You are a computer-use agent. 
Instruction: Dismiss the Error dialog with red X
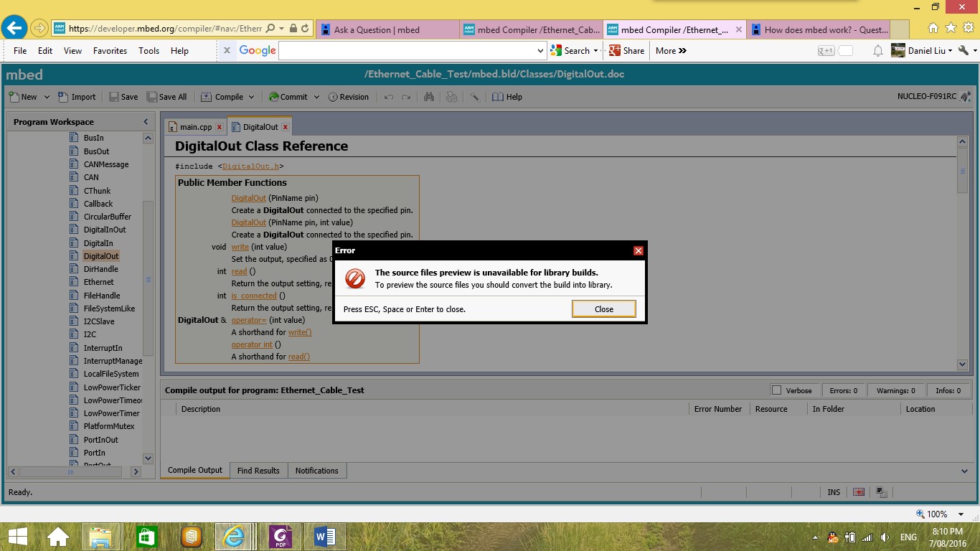coord(639,250)
